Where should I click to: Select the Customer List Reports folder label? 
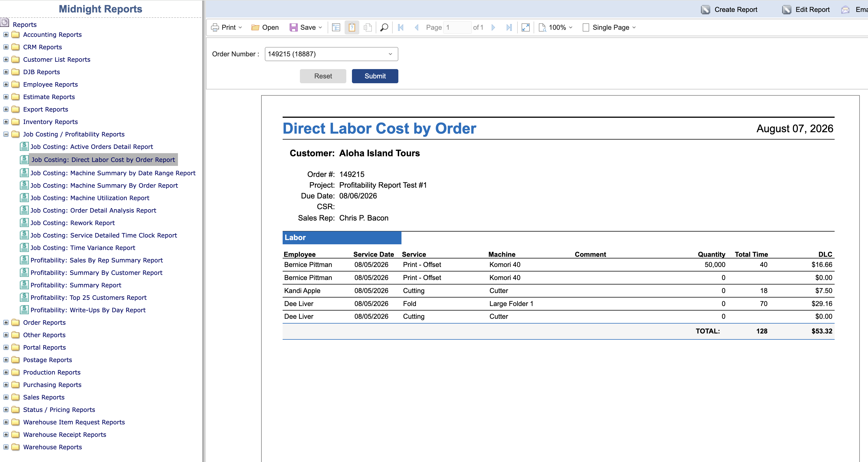point(57,59)
